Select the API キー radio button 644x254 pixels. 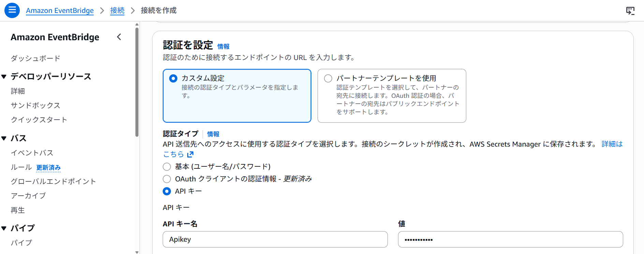(x=167, y=191)
